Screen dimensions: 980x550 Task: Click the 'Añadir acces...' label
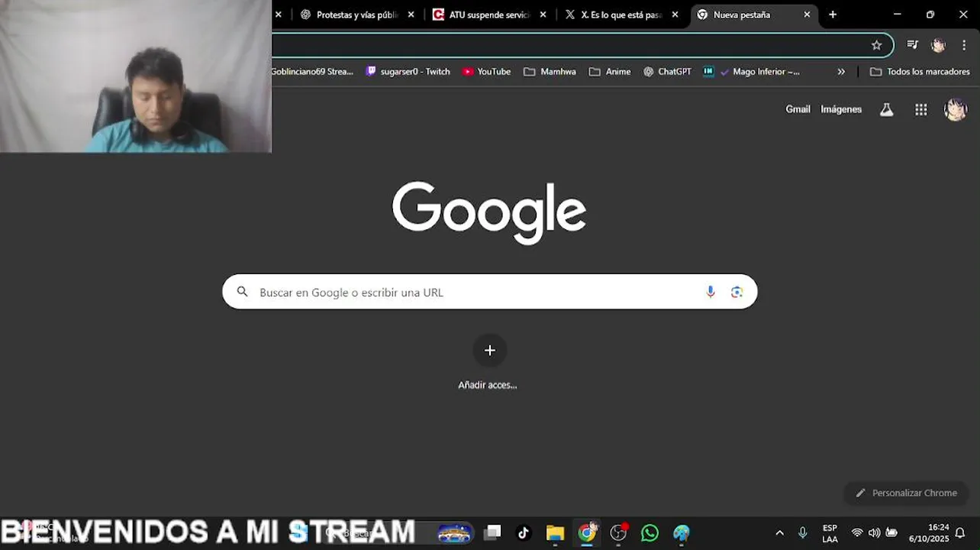488,385
